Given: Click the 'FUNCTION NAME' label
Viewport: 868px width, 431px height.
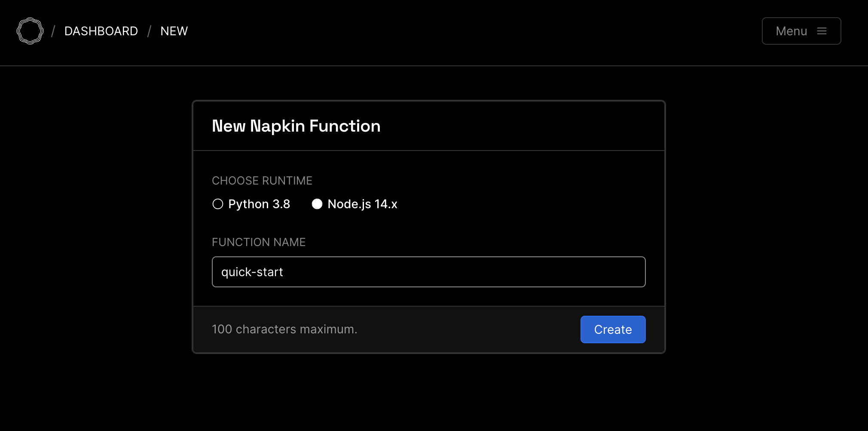Looking at the screenshot, I should (259, 242).
